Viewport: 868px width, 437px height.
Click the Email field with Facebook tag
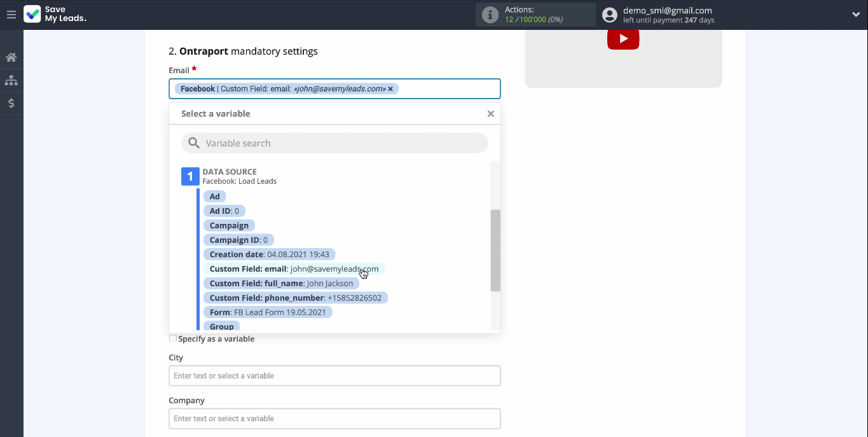tap(334, 89)
